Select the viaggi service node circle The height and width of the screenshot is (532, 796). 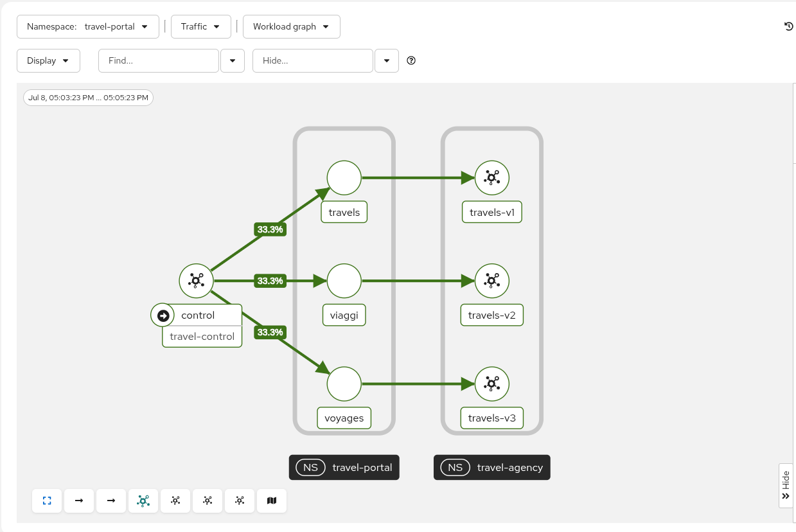[x=344, y=281]
